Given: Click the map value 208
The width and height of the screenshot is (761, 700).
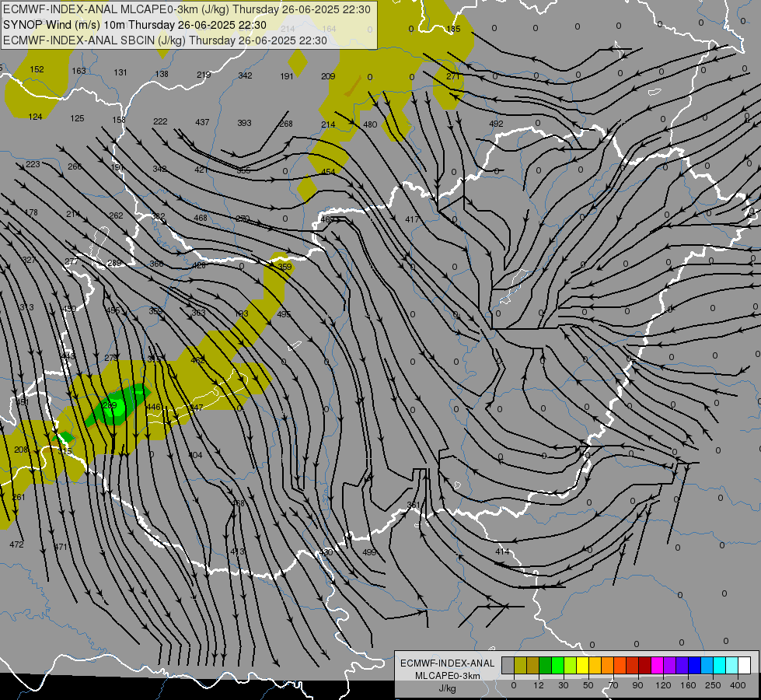Looking at the screenshot, I should [x=21, y=450].
